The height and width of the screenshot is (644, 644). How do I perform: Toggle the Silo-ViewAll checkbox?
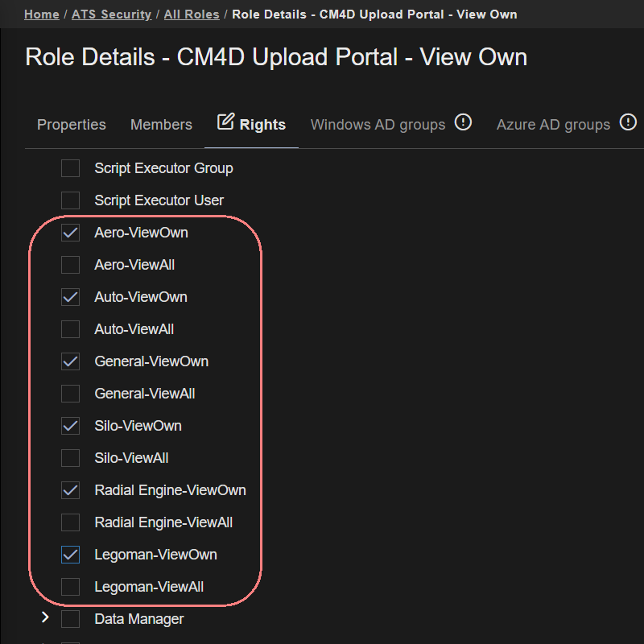point(71,458)
